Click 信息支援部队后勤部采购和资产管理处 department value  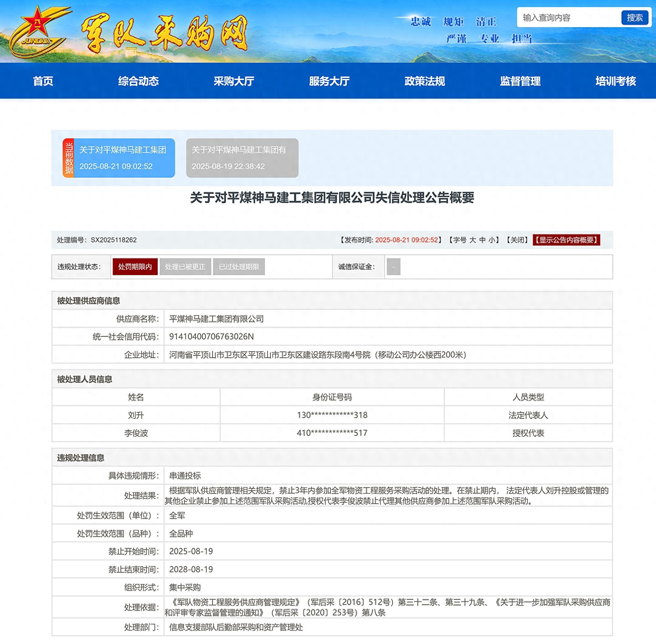[x=236, y=627]
